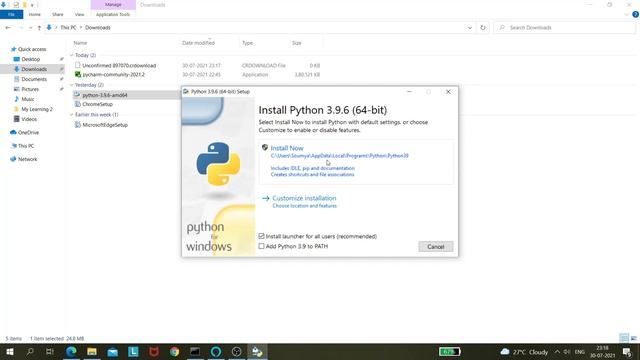Go back with Explorer back arrow

coord(8,27)
